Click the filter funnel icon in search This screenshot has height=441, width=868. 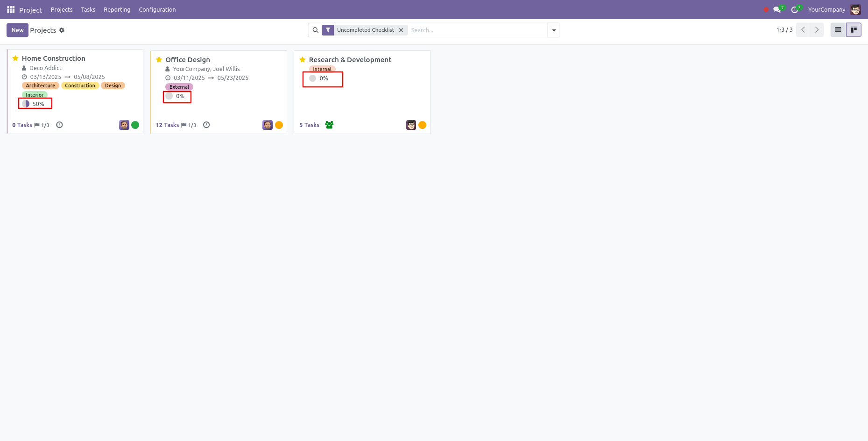click(x=328, y=30)
